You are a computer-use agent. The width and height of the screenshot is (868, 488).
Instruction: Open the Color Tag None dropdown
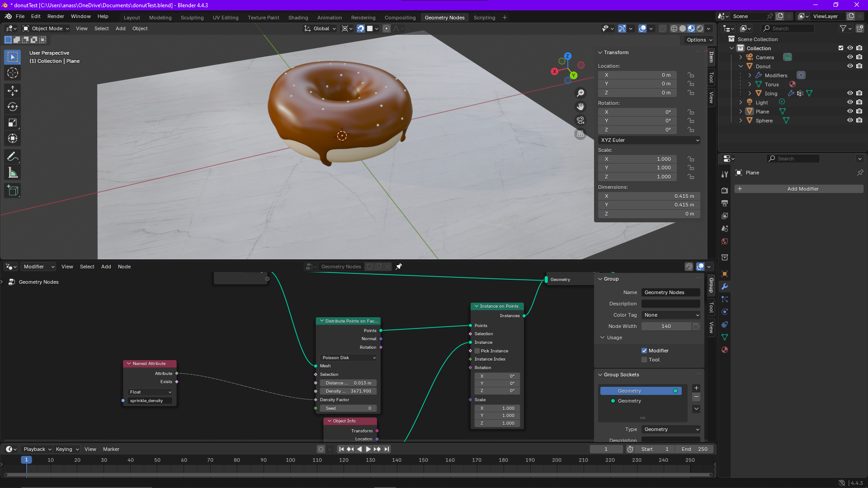tap(671, 315)
